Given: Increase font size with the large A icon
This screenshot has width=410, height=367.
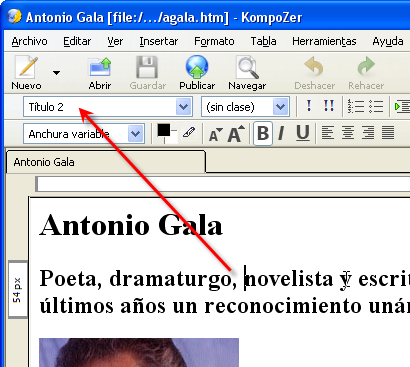Looking at the screenshot, I should click(x=236, y=134).
